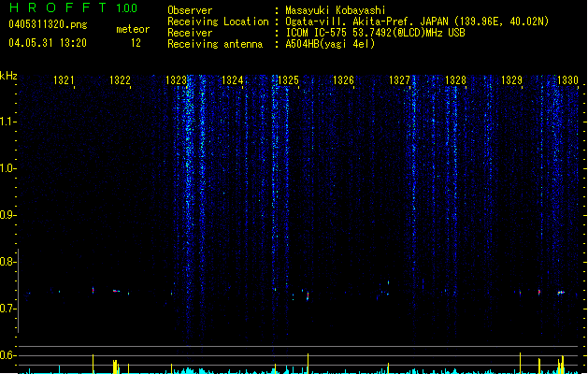Screen dimensions: 588x374
Task: Click the 0.9 kHz frequency axis label
Action: [x=7, y=215]
